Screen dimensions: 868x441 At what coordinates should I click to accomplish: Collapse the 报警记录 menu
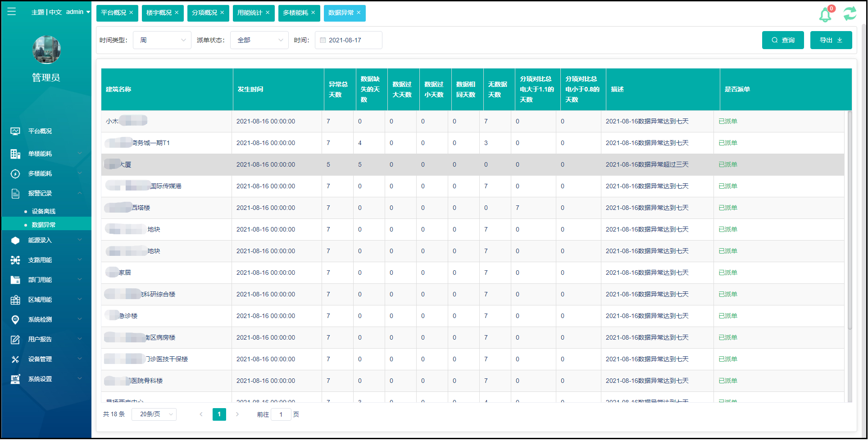coord(80,193)
